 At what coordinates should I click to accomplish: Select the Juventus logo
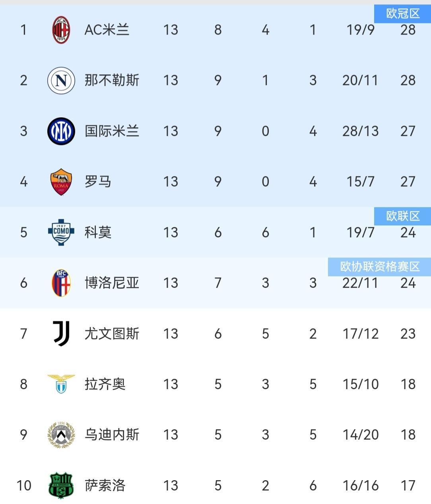(61, 333)
